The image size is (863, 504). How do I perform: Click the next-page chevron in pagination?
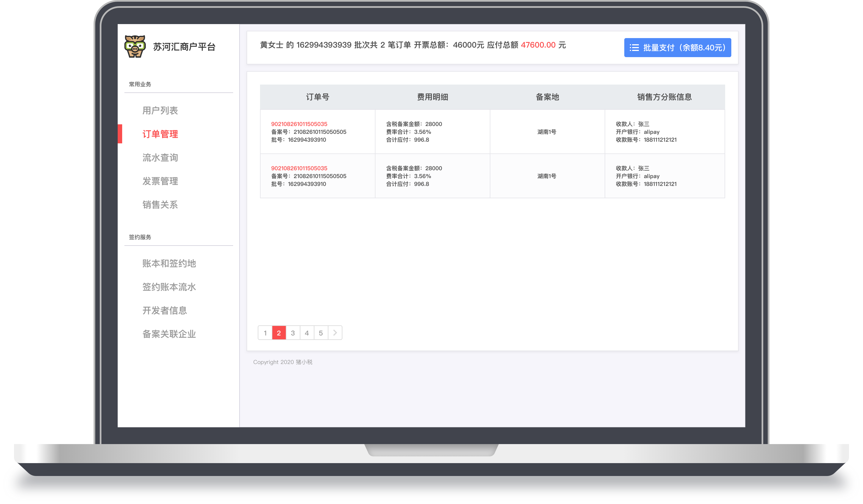click(x=335, y=333)
